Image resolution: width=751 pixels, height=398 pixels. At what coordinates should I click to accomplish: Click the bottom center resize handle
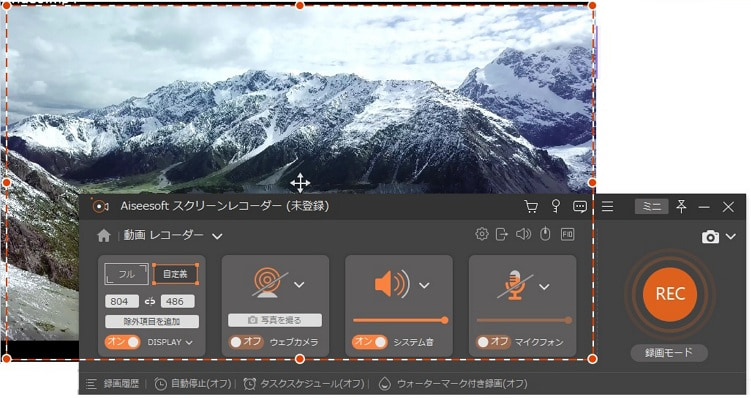coord(300,359)
